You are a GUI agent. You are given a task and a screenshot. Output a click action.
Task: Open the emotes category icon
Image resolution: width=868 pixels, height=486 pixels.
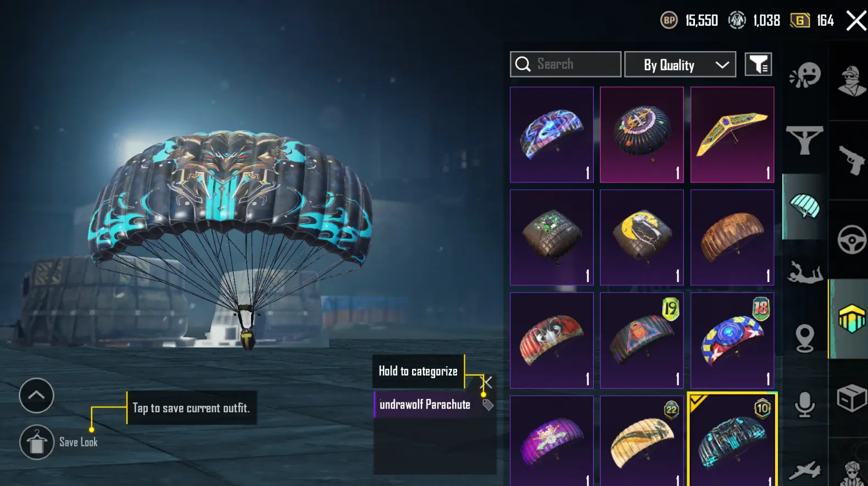coord(805,75)
